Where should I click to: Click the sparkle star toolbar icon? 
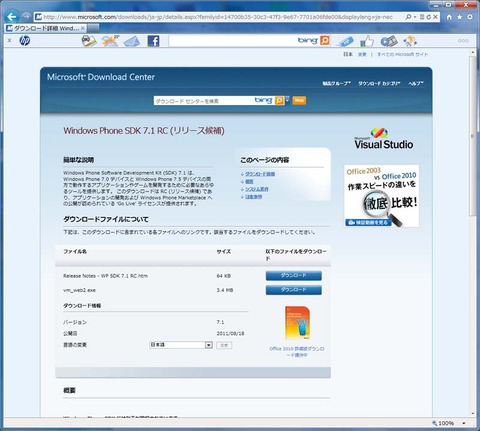click(410, 41)
